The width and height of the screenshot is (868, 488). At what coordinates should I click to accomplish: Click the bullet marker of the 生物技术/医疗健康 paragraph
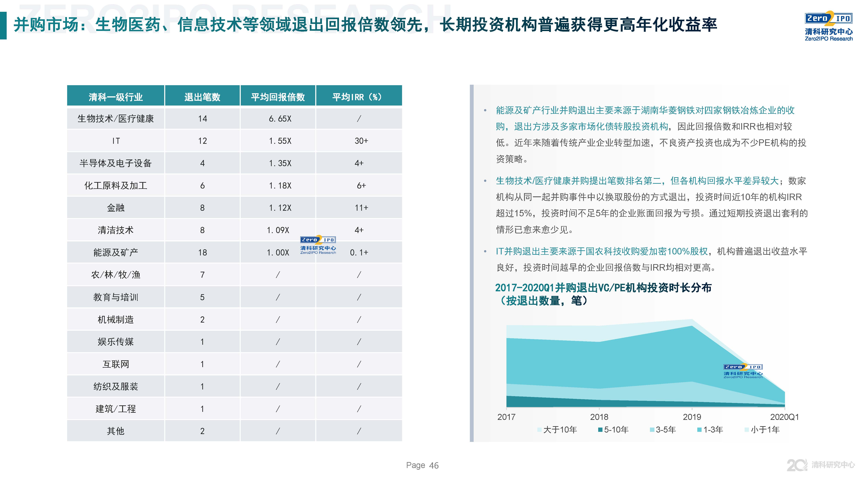click(486, 181)
